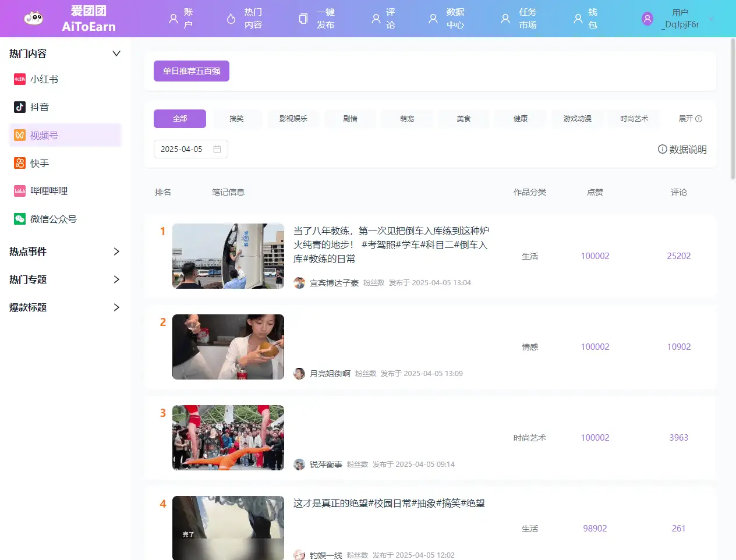Open the rank 1 video thumbnail
Screen dimensions: 736x560
tap(228, 256)
